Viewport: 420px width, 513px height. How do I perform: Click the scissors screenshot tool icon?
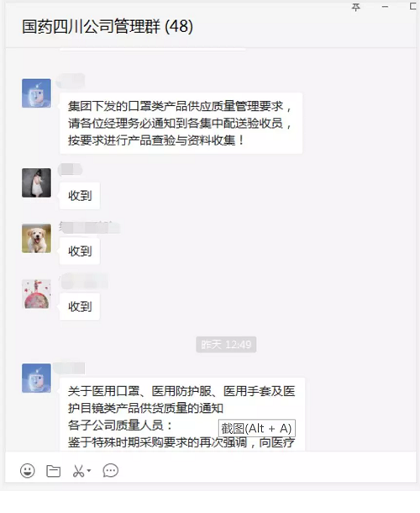click(78, 471)
